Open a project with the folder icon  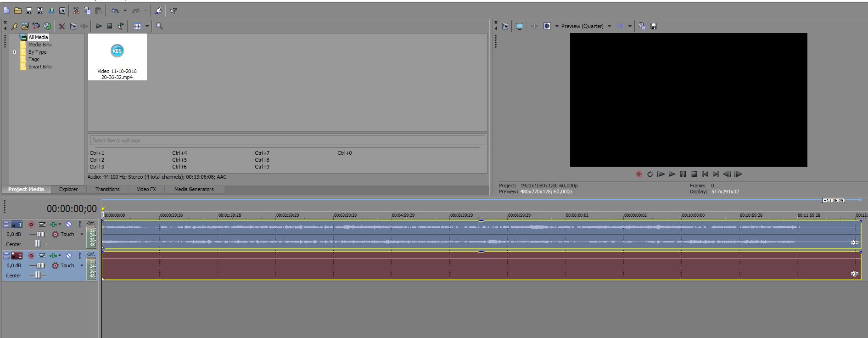coord(17,11)
